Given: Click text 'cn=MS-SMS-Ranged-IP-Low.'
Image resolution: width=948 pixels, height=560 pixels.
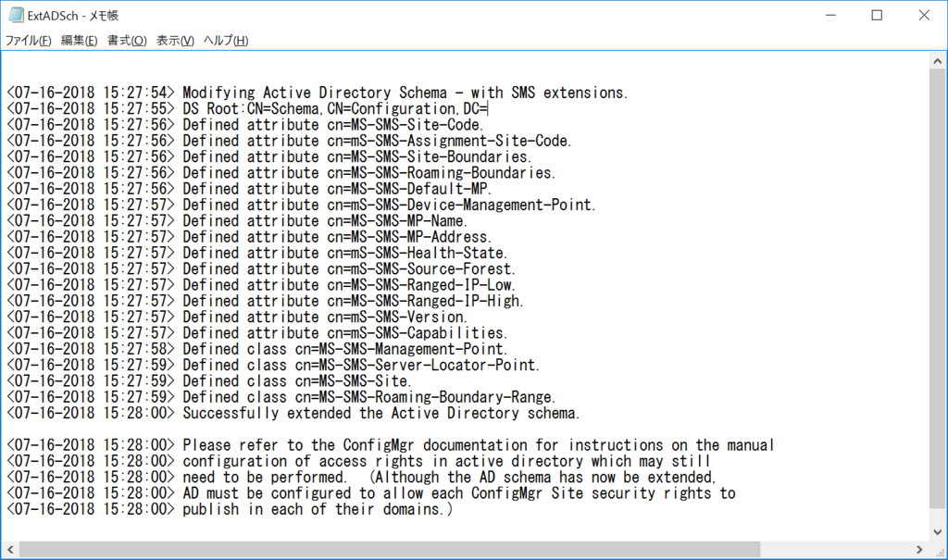Looking at the screenshot, I should click(x=421, y=285).
